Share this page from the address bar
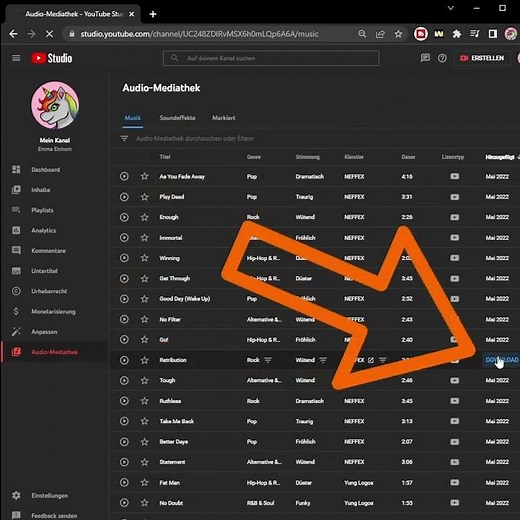The image size is (520, 520). coord(380,34)
